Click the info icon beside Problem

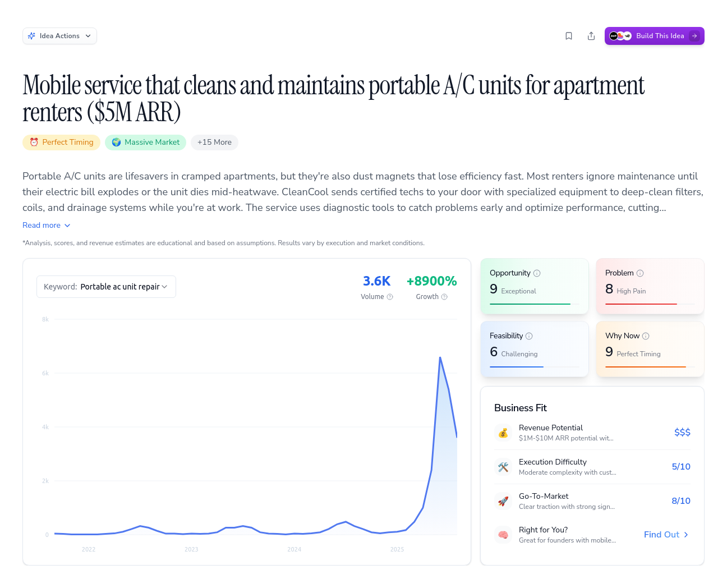[640, 273]
